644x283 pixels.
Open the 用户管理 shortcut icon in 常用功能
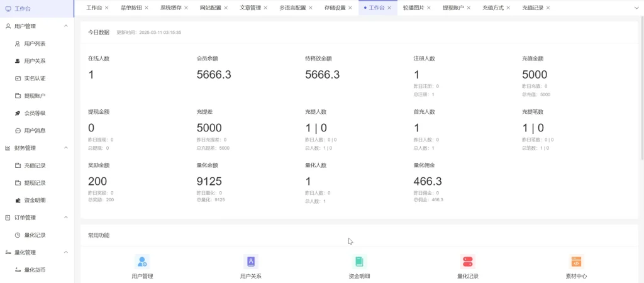pos(142,262)
